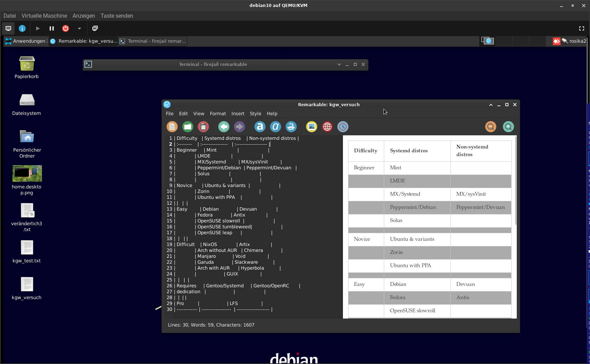
Task: Click the status bar line and word count
Action: point(211,325)
